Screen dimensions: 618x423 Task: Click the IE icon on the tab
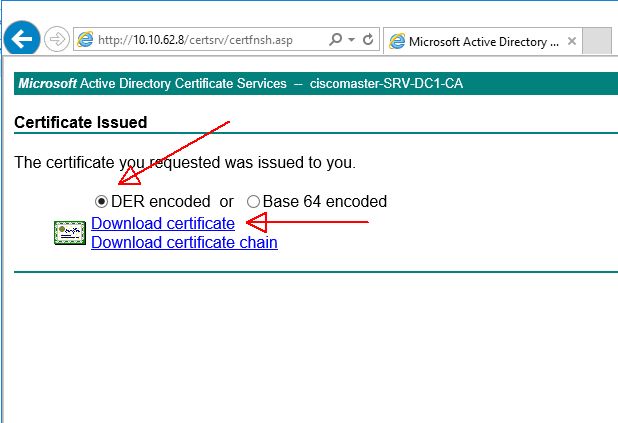[x=396, y=41]
